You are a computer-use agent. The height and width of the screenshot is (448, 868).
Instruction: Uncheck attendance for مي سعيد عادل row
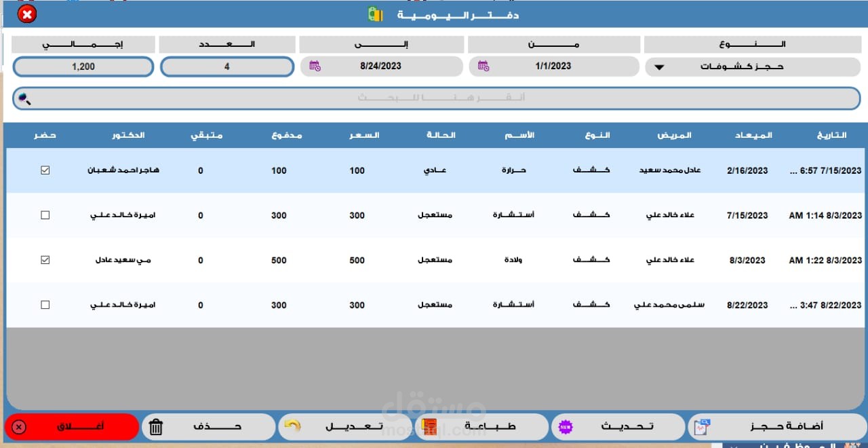click(45, 260)
